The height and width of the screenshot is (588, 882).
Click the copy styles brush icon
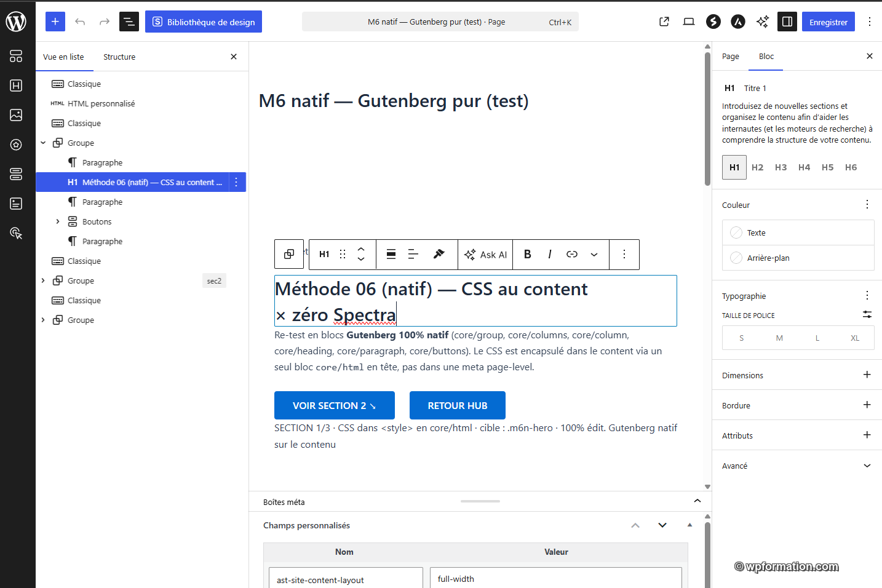pos(439,254)
